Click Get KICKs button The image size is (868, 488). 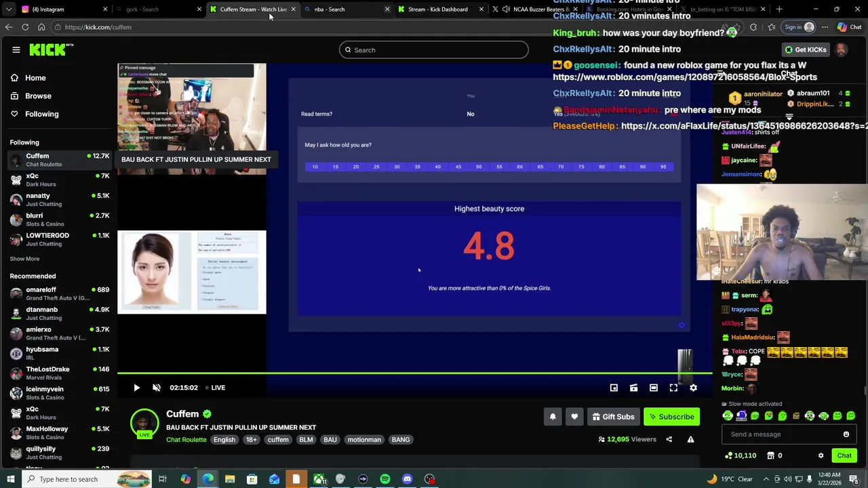click(x=806, y=49)
